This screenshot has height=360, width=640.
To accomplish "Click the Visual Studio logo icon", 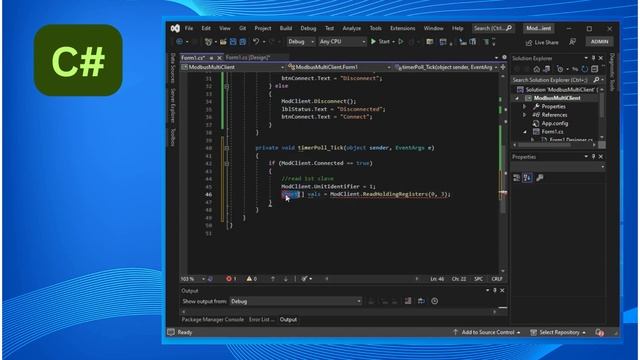I will click(175, 28).
